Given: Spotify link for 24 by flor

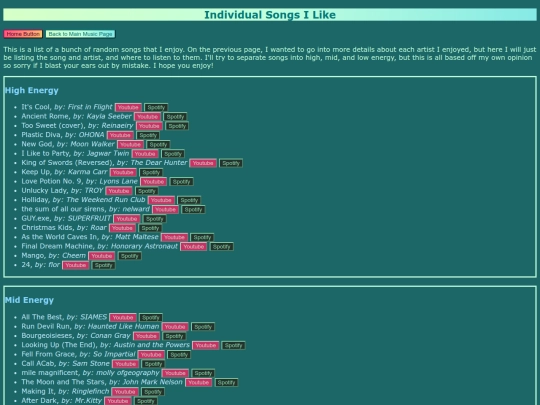Looking at the screenshot, I should click(104, 266).
